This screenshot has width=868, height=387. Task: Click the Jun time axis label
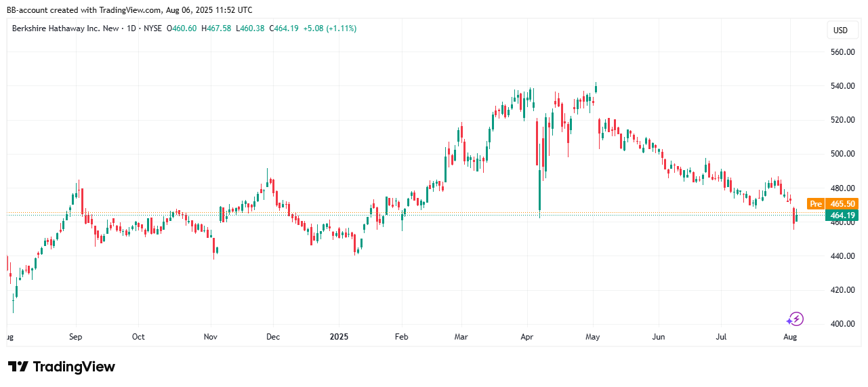point(659,336)
